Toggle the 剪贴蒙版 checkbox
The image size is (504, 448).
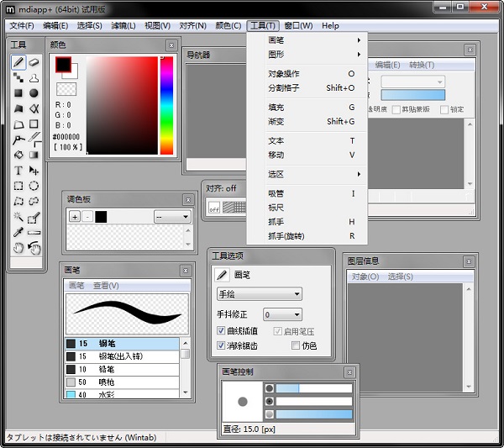[396, 109]
